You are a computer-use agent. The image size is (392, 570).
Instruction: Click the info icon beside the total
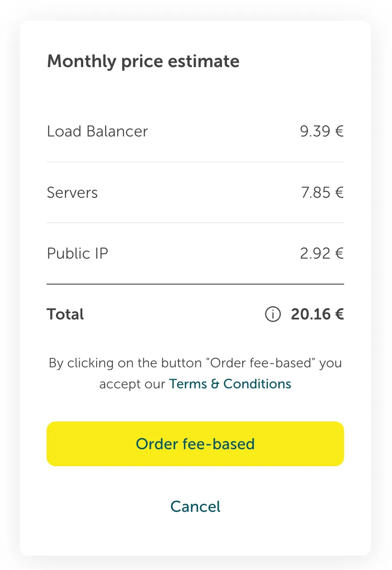coord(273,315)
